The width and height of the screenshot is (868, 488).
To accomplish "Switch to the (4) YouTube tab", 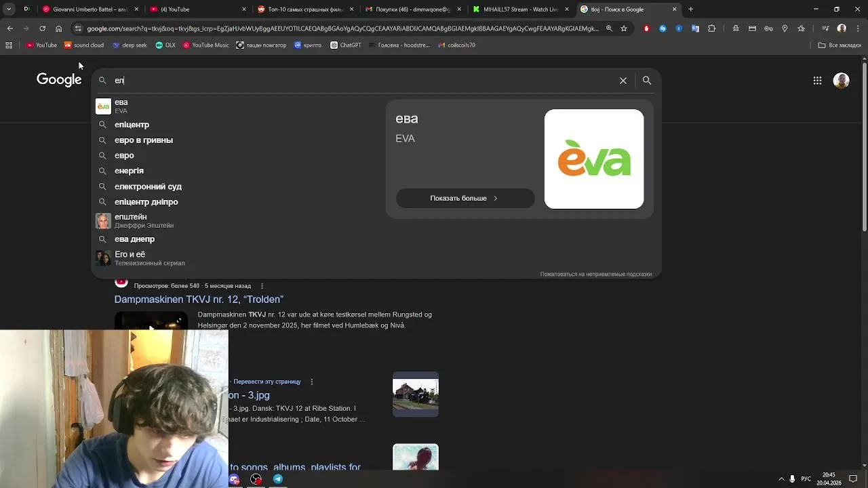I will click(x=197, y=9).
